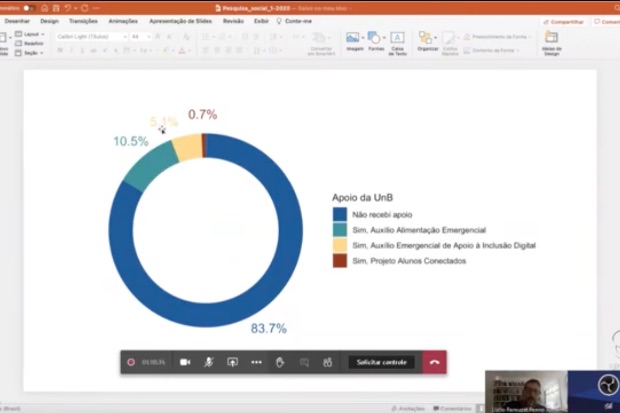Image resolution: width=620 pixels, height=413 pixels.
Task: Click the 83.7% chart label
Action: pyautogui.click(x=269, y=328)
